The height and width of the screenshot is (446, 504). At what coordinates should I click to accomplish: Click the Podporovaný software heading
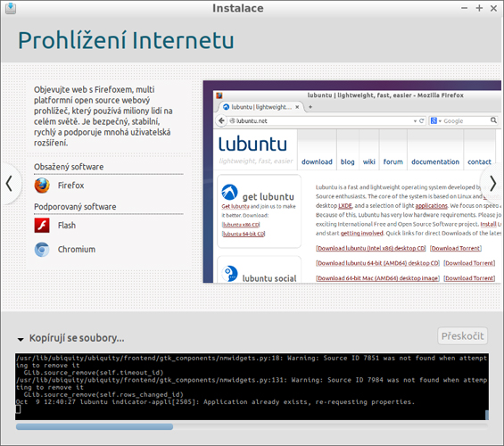point(75,207)
